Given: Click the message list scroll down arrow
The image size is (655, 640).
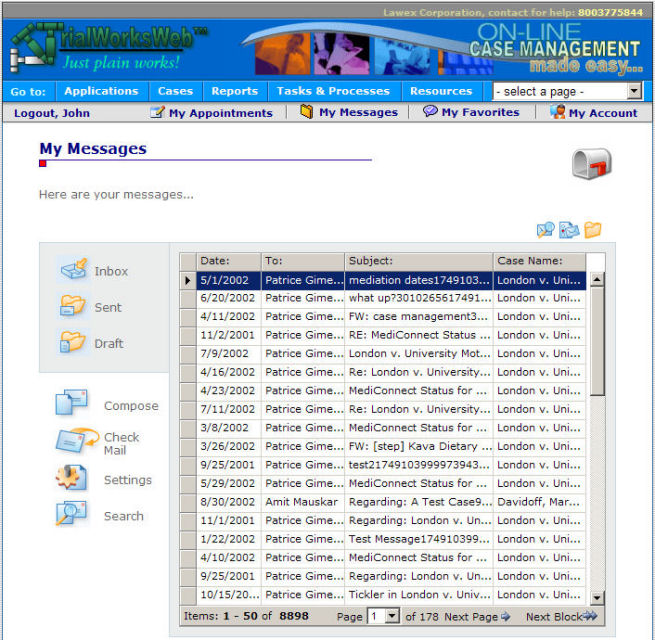Looking at the screenshot, I should [x=597, y=598].
